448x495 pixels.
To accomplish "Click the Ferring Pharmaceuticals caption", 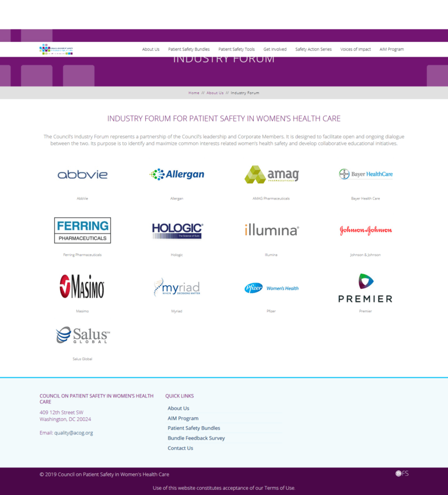I will pyautogui.click(x=82, y=255).
